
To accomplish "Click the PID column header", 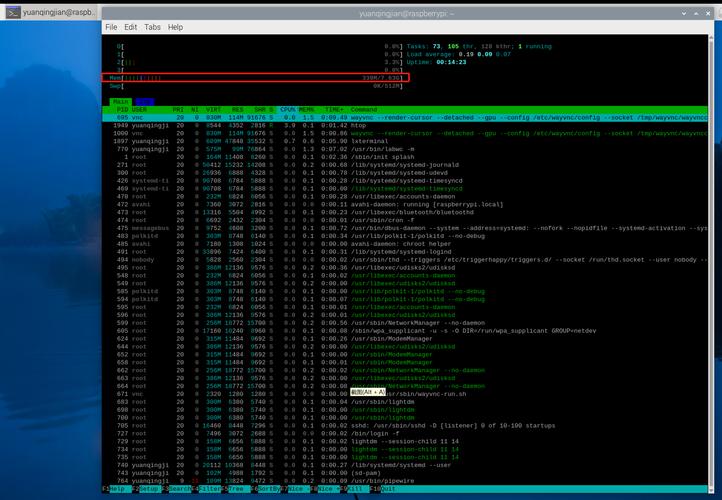I will pos(122,109).
